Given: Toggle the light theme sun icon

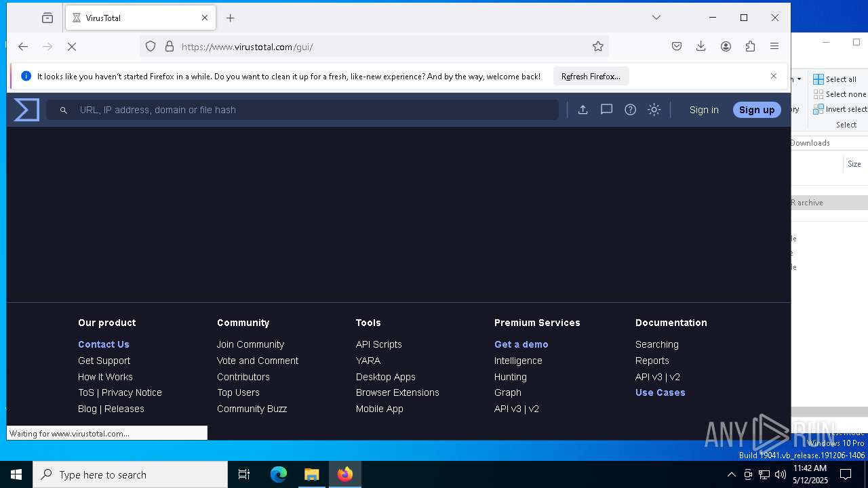Looking at the screenshot, I should 654,110.
